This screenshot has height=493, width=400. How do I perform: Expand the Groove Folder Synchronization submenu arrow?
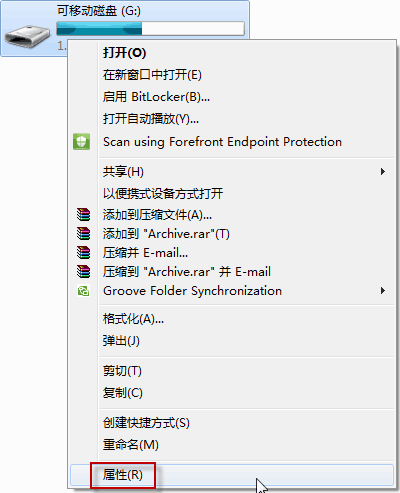tap(383, 291)
